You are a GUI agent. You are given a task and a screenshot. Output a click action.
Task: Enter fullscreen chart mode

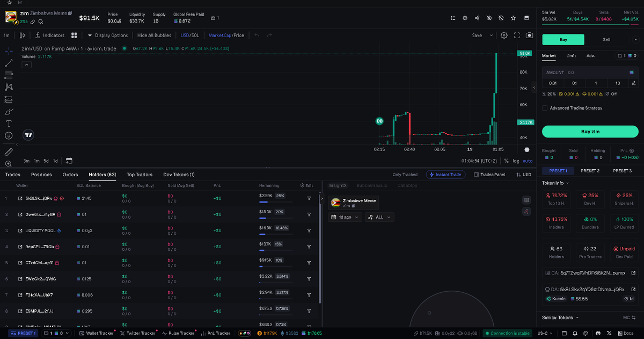click(x=517, y=35)
